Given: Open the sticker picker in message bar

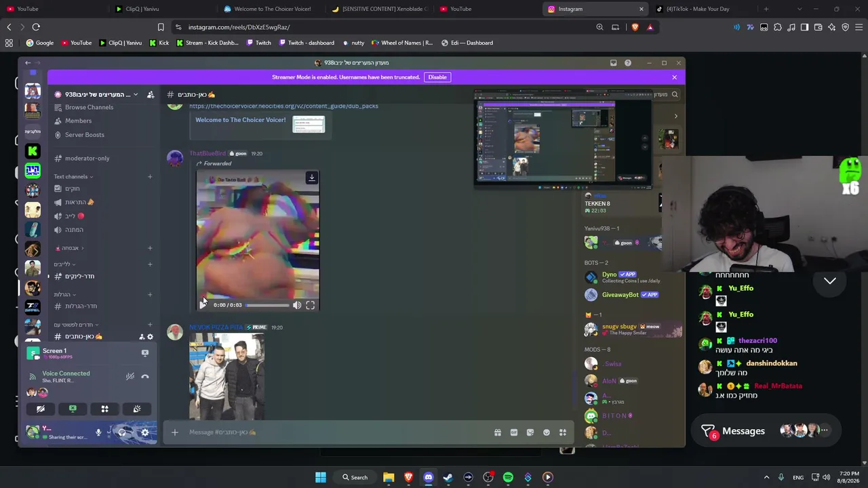Looking at the screenshot, I should coord(530,432).
